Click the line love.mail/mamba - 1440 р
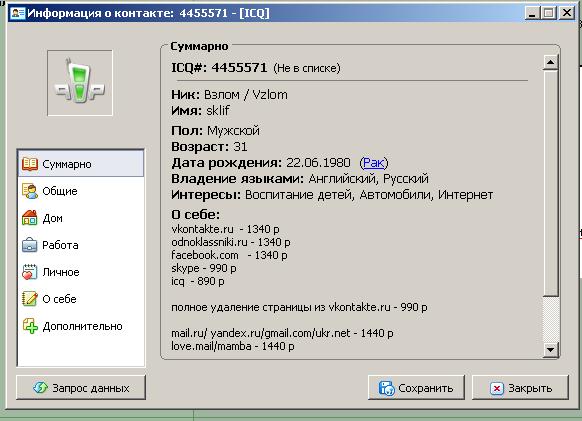Screen dimensions: 582x421 (x=233, y=346)
